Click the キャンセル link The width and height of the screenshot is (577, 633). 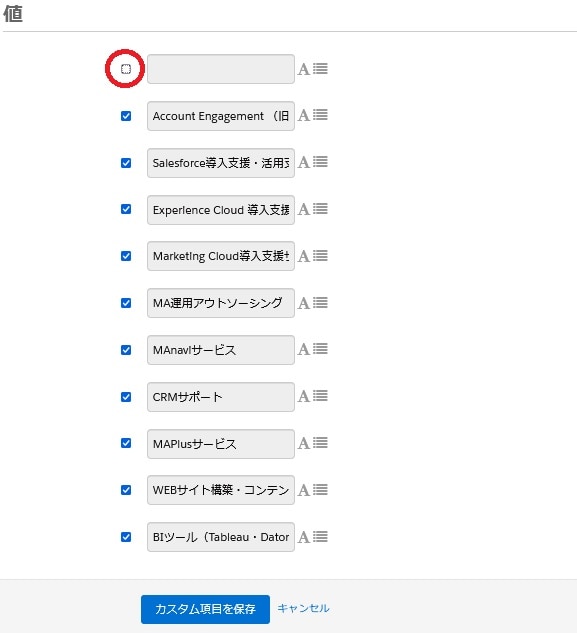303,608
